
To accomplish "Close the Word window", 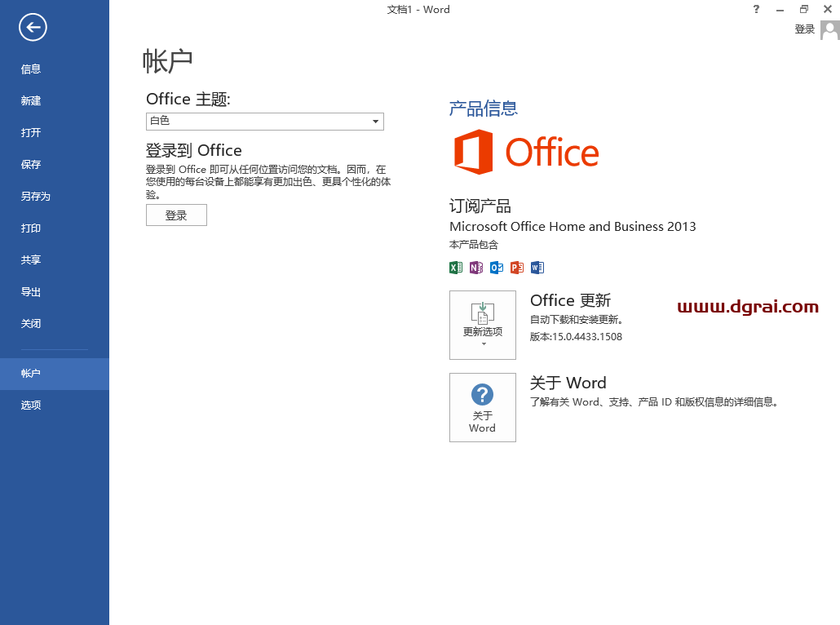I will [x=827, y=9].
